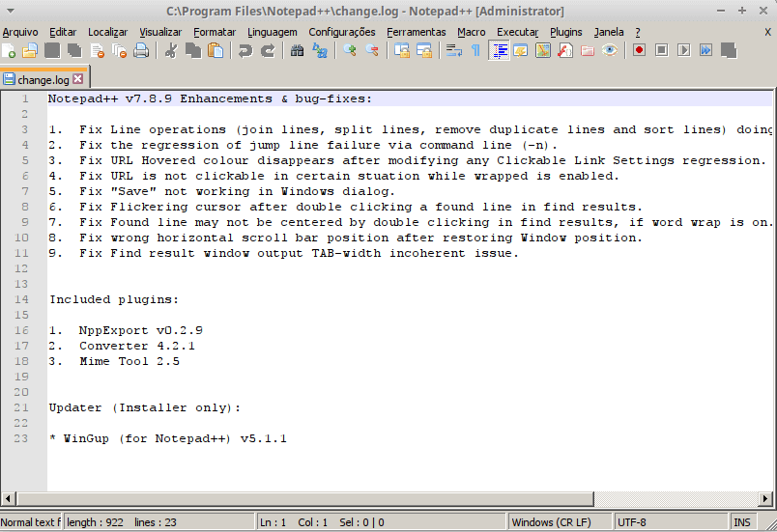Open the Plugins menu

(x=566, y=32)
